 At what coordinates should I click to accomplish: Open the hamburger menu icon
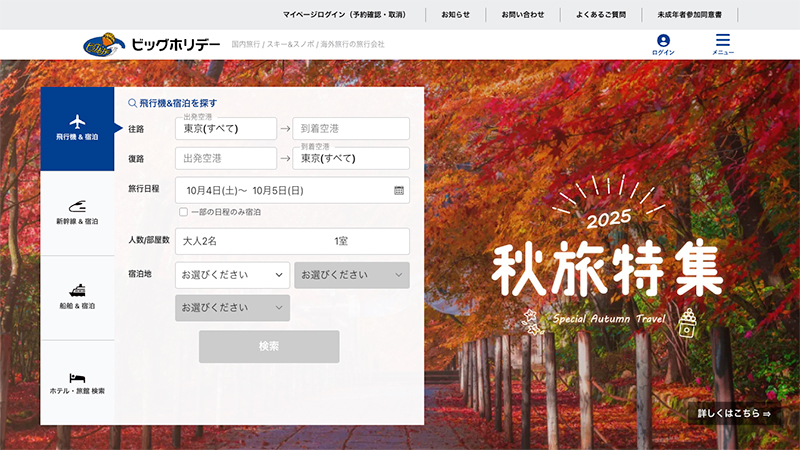723,42
